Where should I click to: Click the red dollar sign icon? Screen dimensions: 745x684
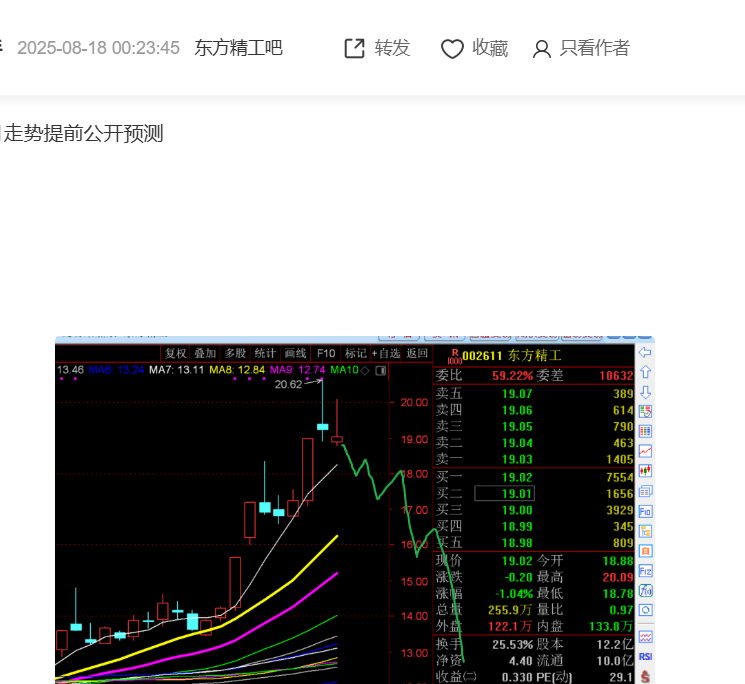point(645,676)
